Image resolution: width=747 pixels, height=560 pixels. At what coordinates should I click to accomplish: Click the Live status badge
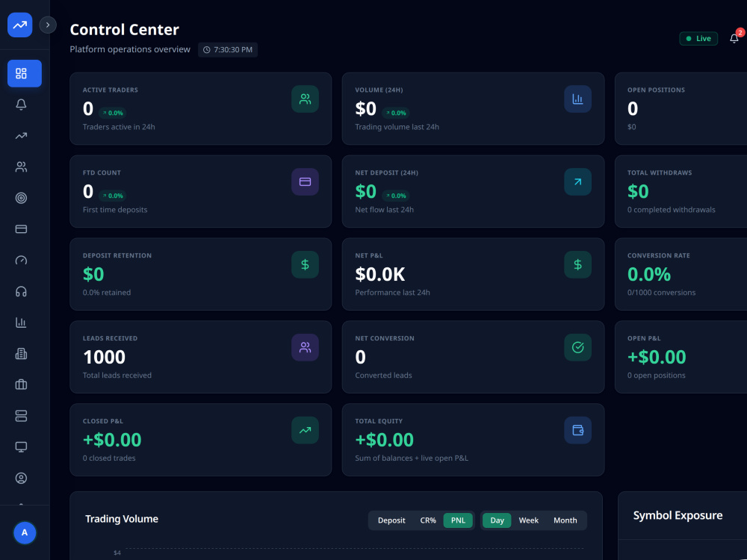click(x=698, y=39)
